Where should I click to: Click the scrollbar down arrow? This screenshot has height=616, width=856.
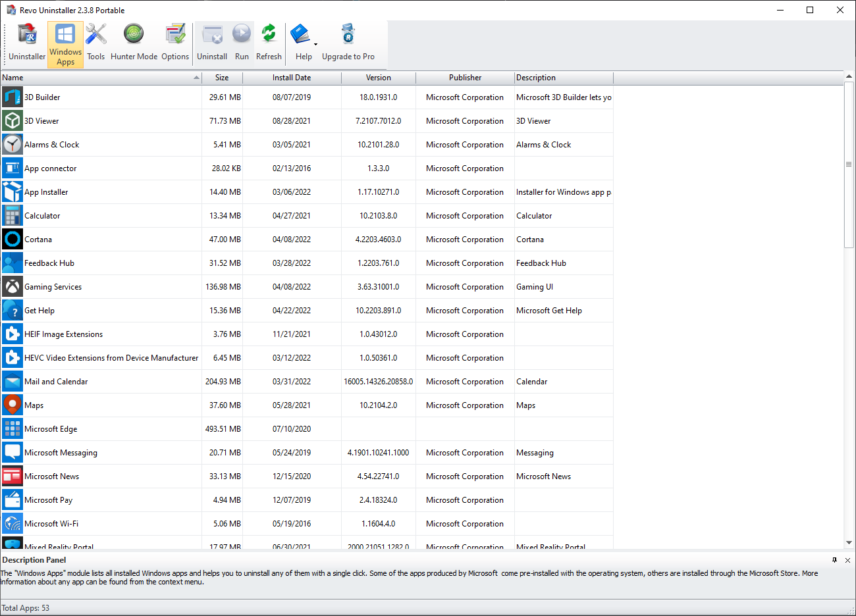pyautogui.click(x=849, y=543)
